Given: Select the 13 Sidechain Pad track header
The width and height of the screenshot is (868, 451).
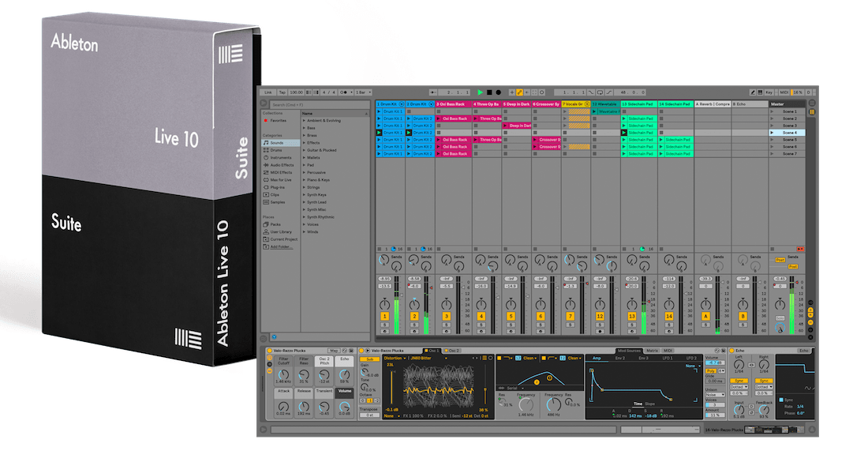Looking at the screenshot, I should click(x=639, y=104).
